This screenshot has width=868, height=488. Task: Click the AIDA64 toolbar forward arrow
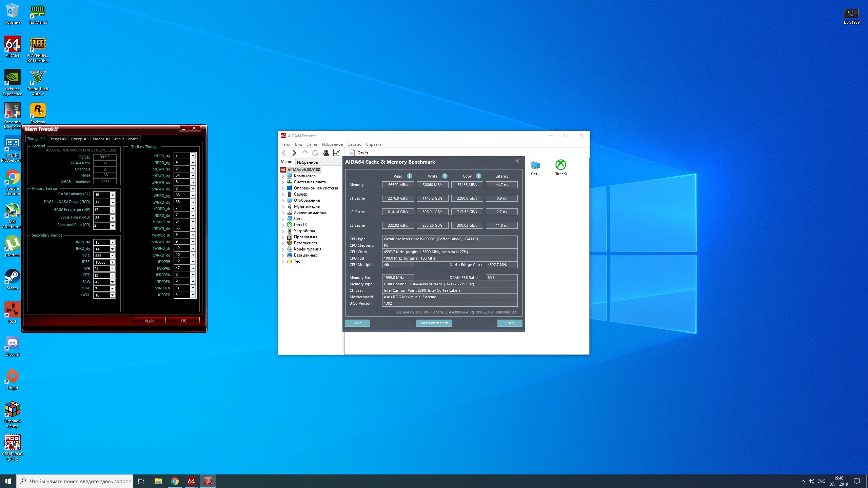click(x=294, y=153)
